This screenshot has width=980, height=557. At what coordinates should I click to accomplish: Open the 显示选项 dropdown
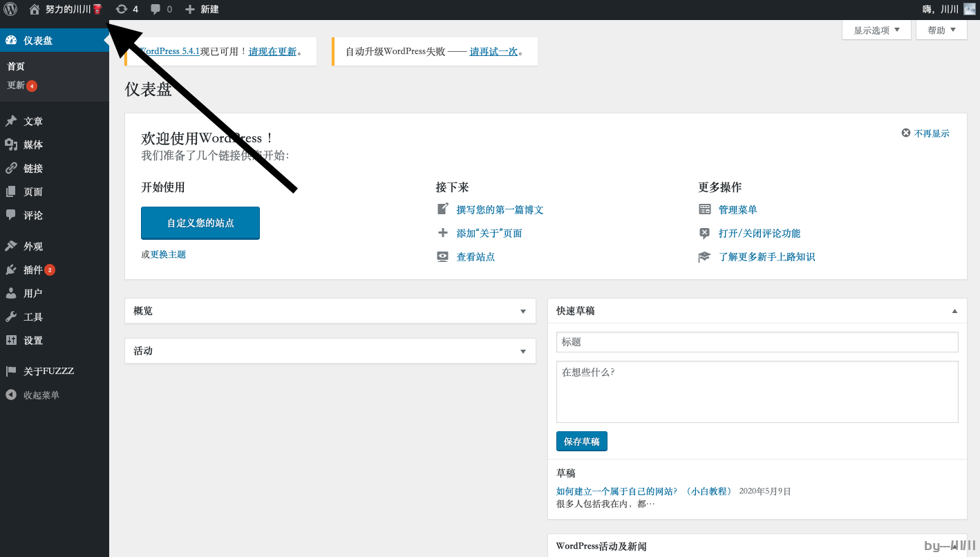876,30
